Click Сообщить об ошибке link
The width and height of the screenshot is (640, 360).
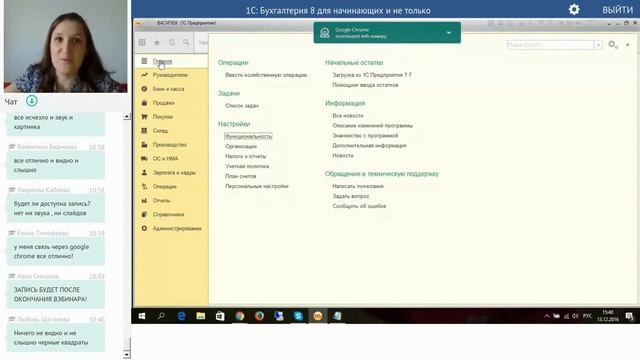click(359, 206)
